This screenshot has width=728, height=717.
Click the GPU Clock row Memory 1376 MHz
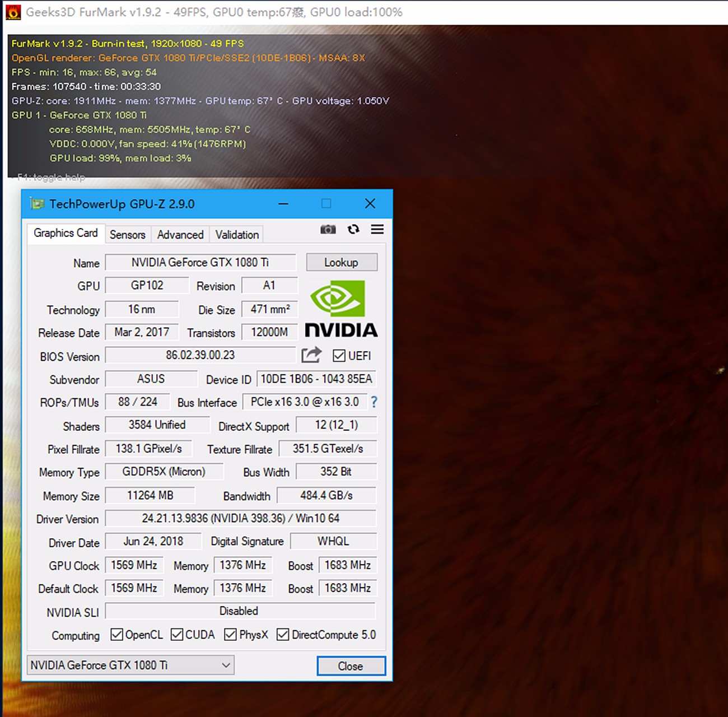pyautogui.click(x=243, y=565)
